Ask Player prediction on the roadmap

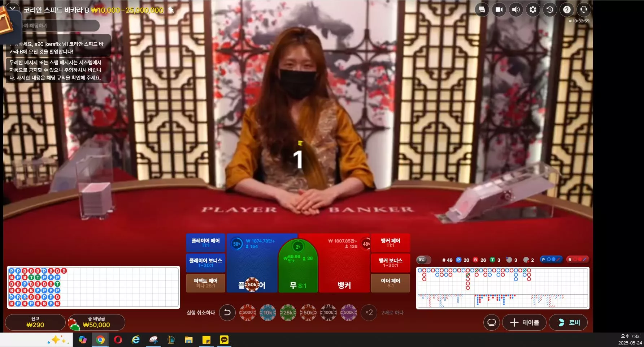click(x=551, y=260)
